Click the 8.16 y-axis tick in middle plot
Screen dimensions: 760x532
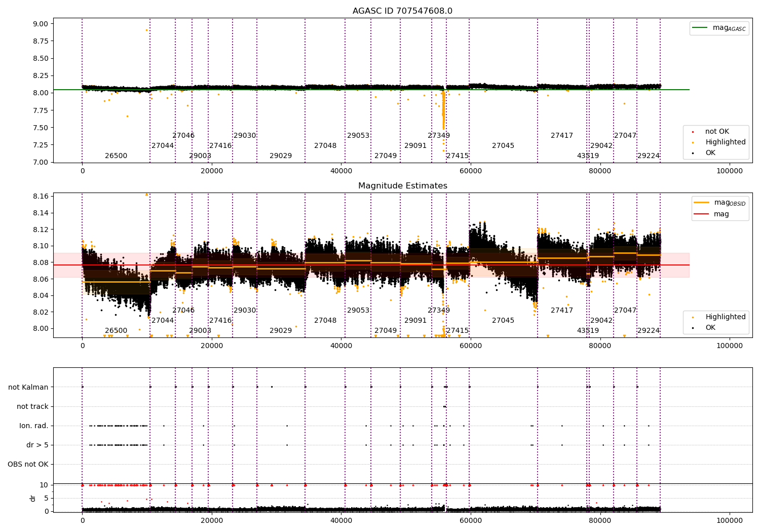[40, 197]
